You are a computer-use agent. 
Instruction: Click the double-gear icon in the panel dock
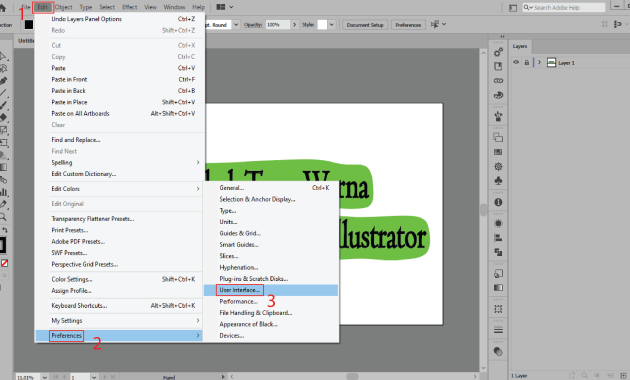tap(498, 52)
